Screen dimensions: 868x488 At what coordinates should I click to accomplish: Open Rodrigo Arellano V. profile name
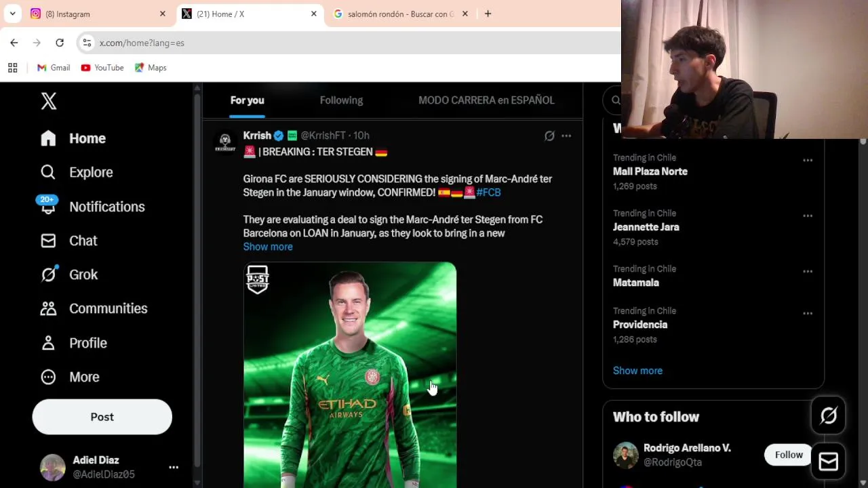[687, 448]
